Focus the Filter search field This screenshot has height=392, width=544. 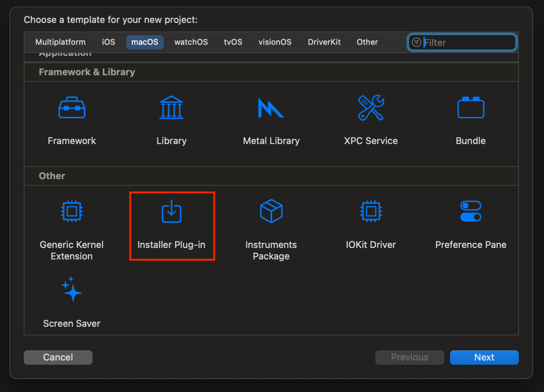coord(462,42)
